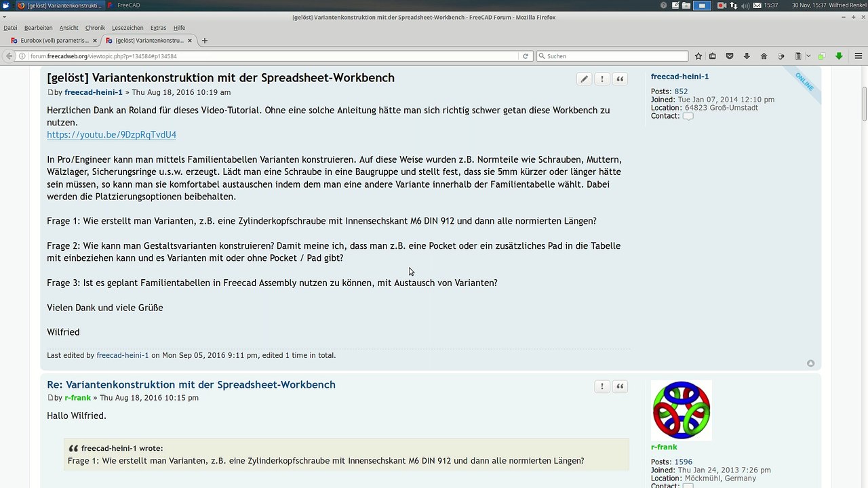This screenshot has height=488, width=868.
Task: Jump to top via the arrow icon in the first post
Action: click(810, 363)
